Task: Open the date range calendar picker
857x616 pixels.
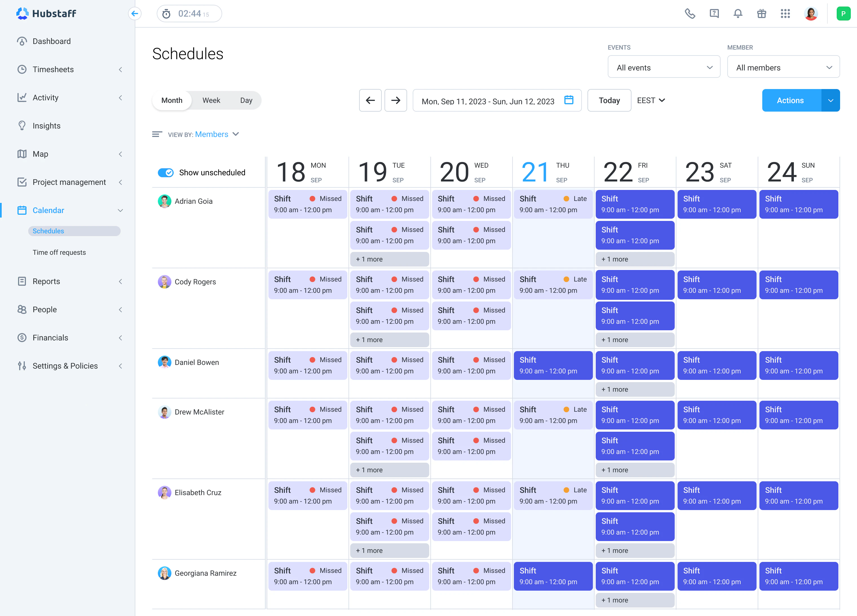Action: click(569, 101)
